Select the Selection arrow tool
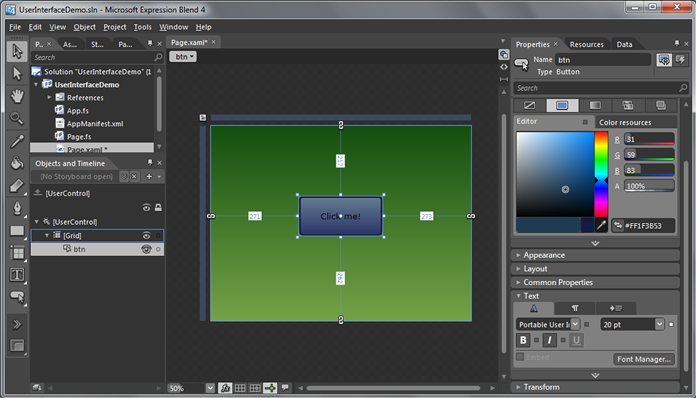This screenshot has width=696, height=398. coord(17,51)
